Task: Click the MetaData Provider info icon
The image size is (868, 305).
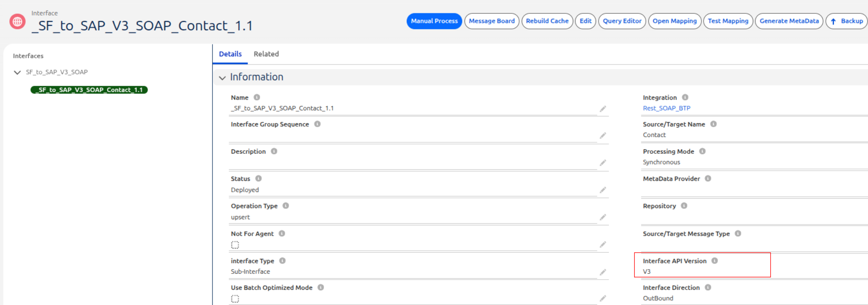Action: 708,178
